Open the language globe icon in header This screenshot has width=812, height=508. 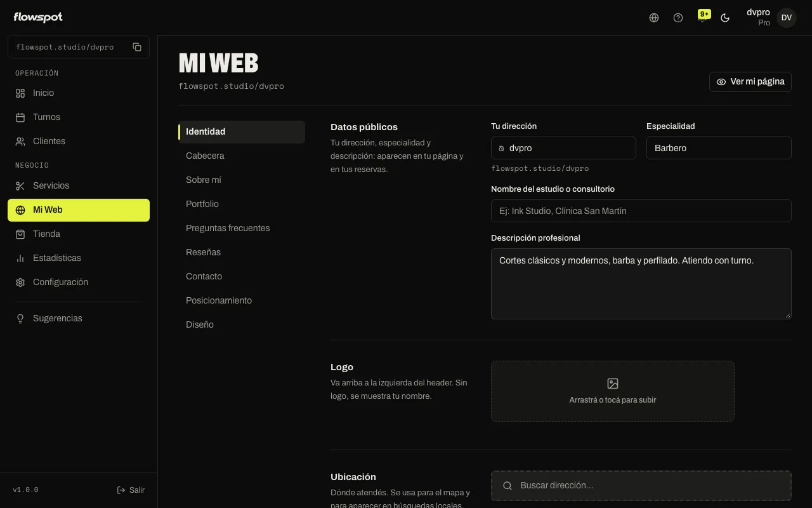point(654,18)
